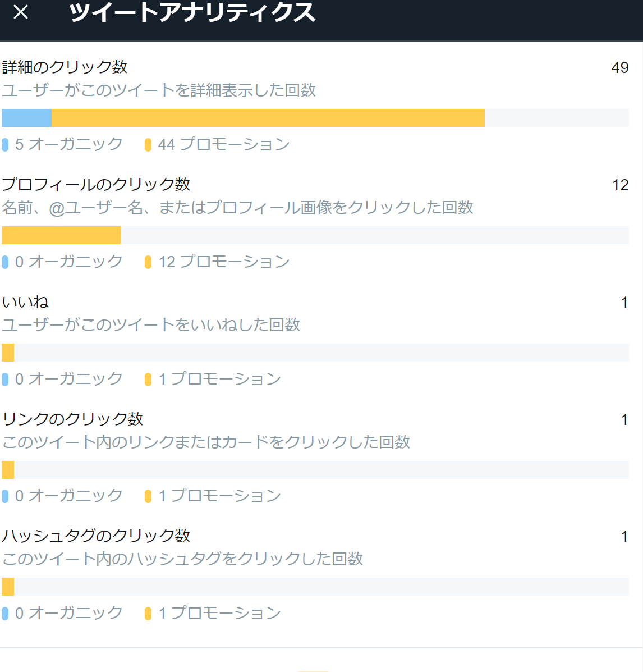
Task: Click the yellow 44 プロモーション legend dot
Action: pyautogui.click(x=148, y=145)
